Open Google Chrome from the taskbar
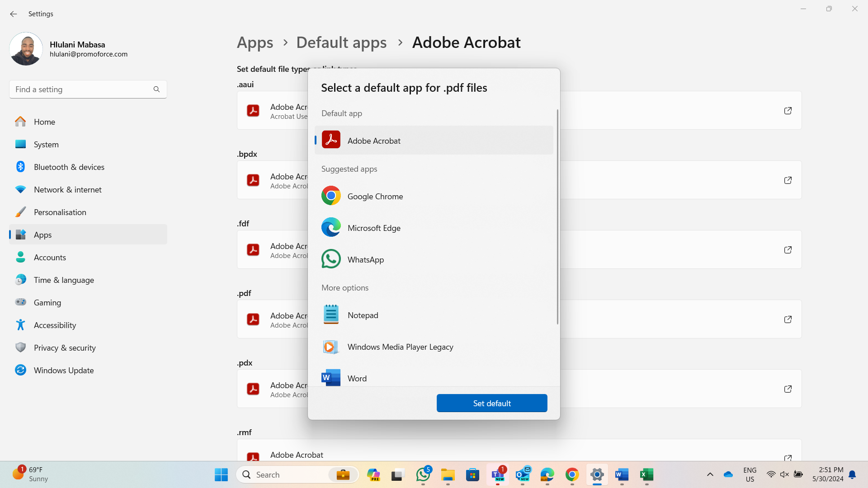868x488 pixels. point(572,474)
